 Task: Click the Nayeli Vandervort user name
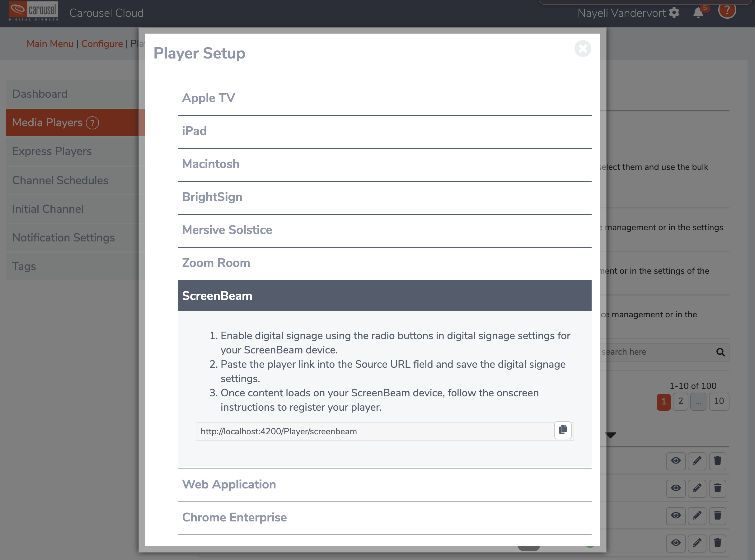tap(621, 13)
